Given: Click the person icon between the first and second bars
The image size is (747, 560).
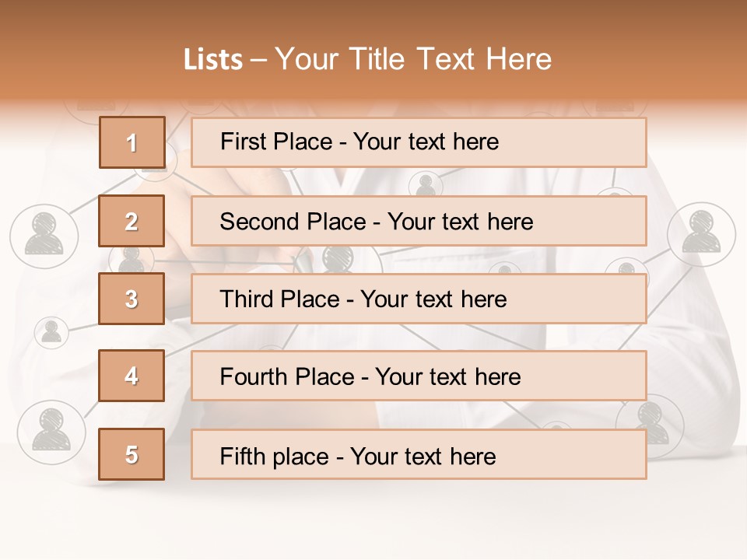Looking at the screenshot, I should 425,184.
